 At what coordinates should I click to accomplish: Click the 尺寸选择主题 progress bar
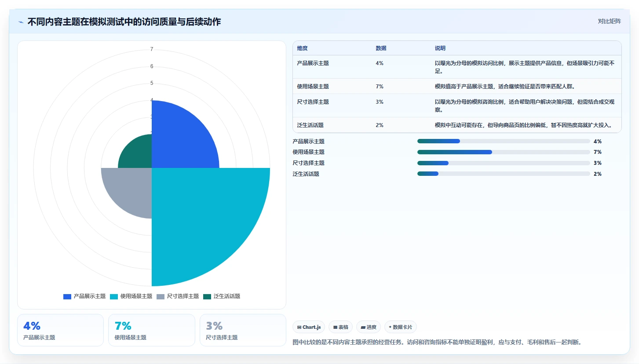pos(504,163)
